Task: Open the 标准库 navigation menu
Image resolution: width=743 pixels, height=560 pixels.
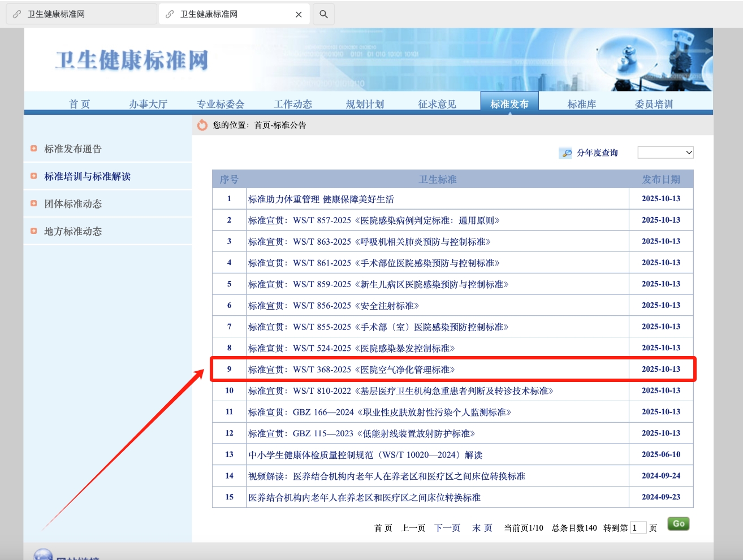Action: pos(581,104)
